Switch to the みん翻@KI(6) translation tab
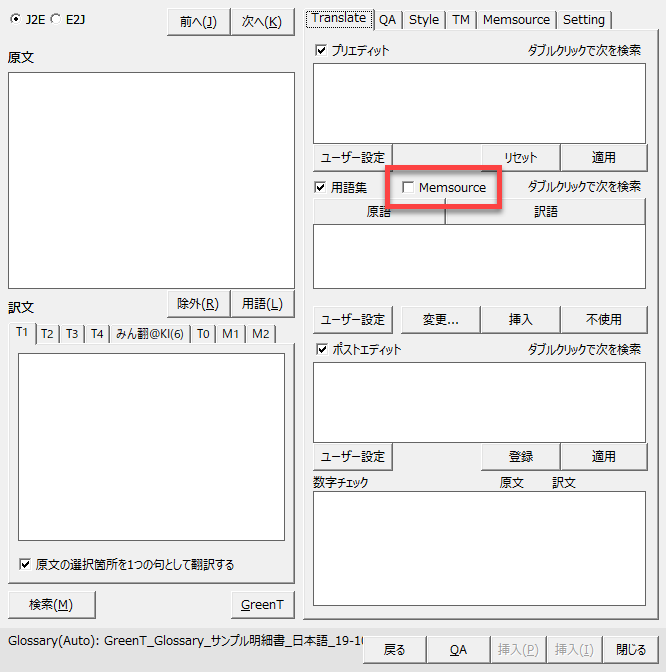This screenshot has width=666, height=672. pos(149,334)
